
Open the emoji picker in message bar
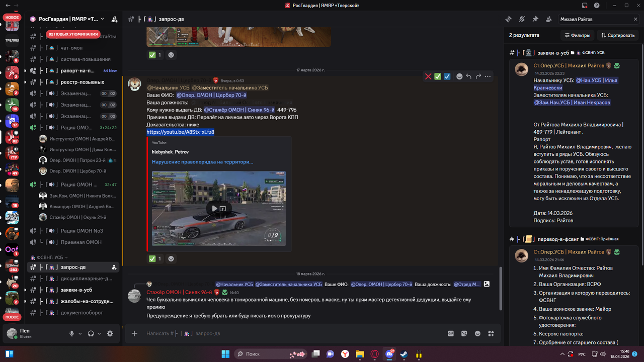pos(477,333)
